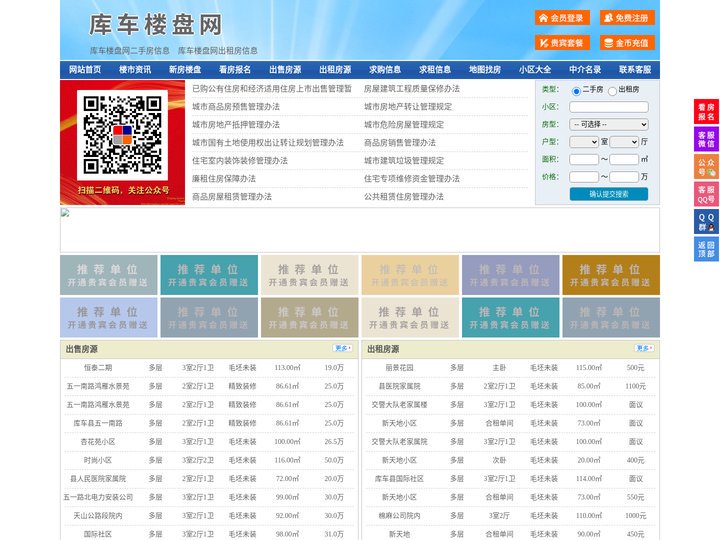Open the 恒泰二期 sale listing

98,368
